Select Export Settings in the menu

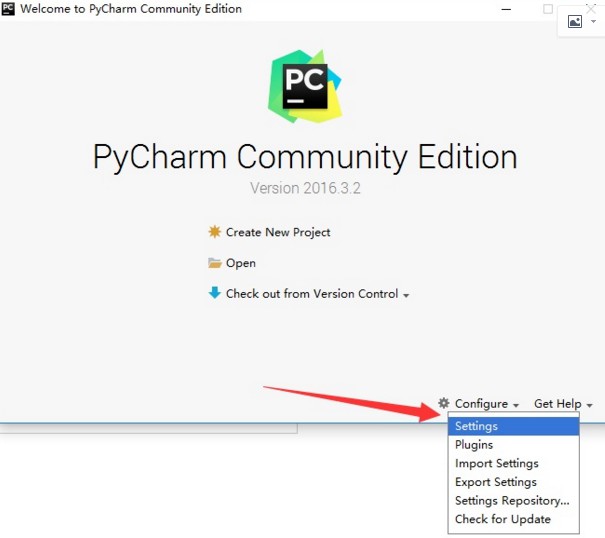514,482
